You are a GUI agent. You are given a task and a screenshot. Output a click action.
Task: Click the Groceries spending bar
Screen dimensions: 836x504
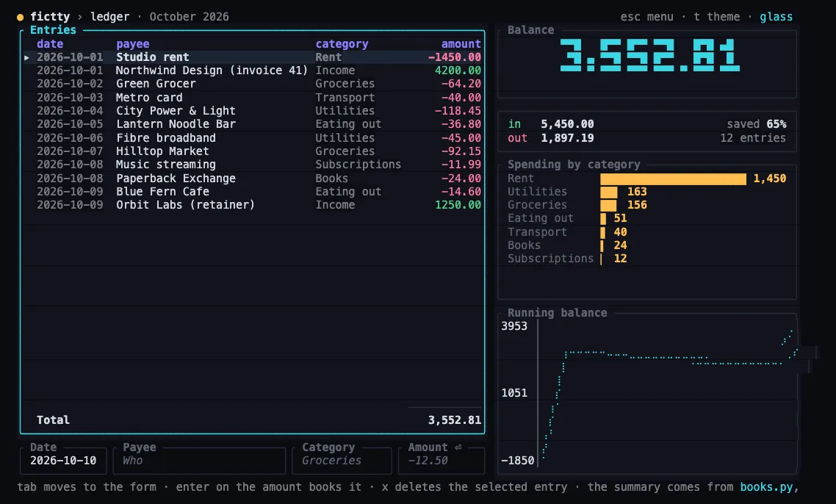608,205
